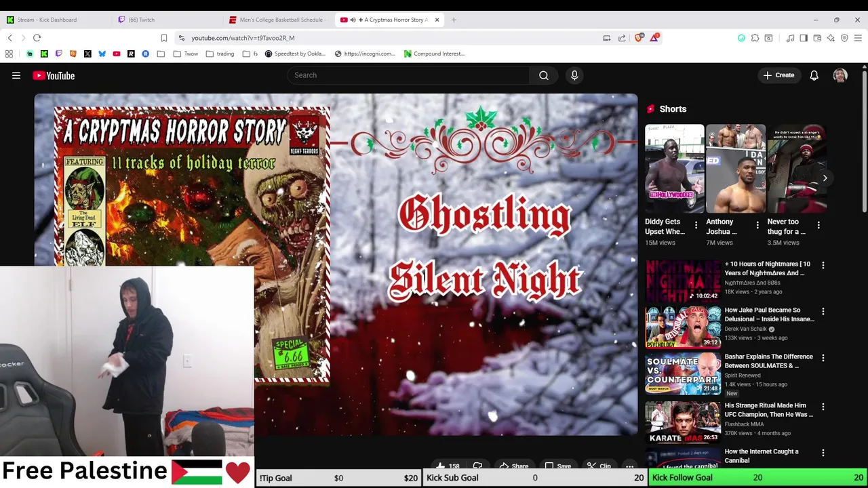The image size is (868, 488).
Task: Open the YouTube bookmark icon
Action: pos(117,54)
